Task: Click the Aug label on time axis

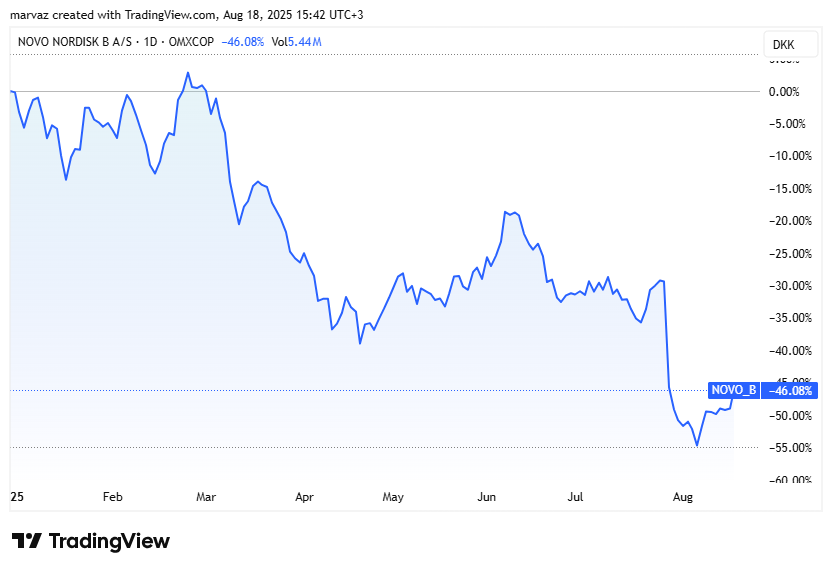Action: pyautogui.click(x=683, y=497)
